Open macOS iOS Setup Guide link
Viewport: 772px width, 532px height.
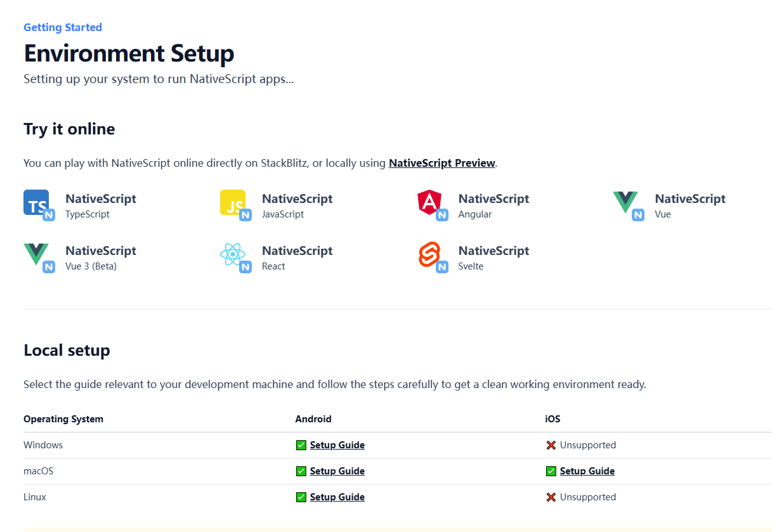[587, 471]
